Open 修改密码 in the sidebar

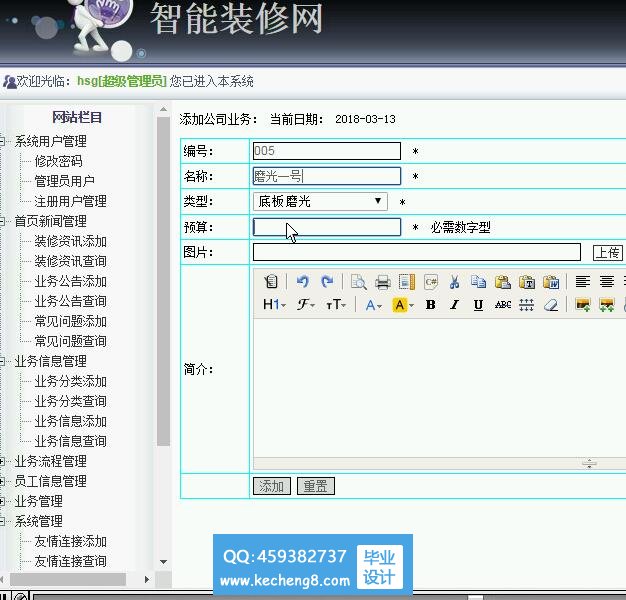(x=58, y=161)
